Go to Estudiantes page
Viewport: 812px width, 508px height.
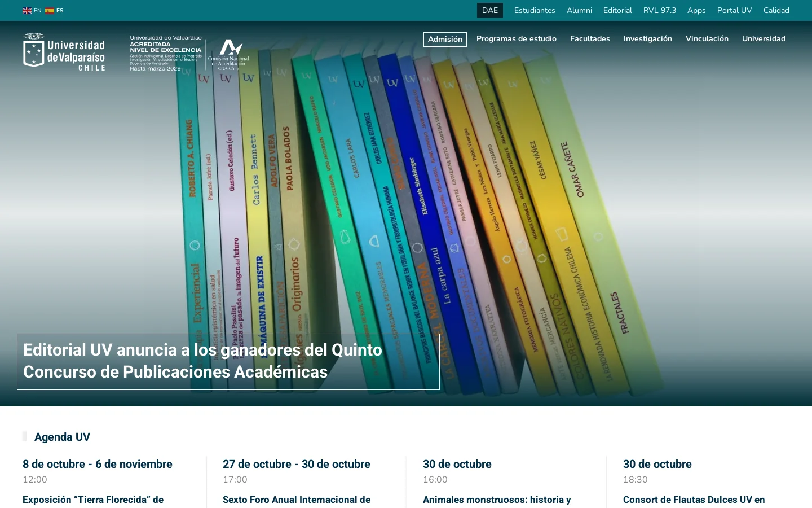coord(535,10)
